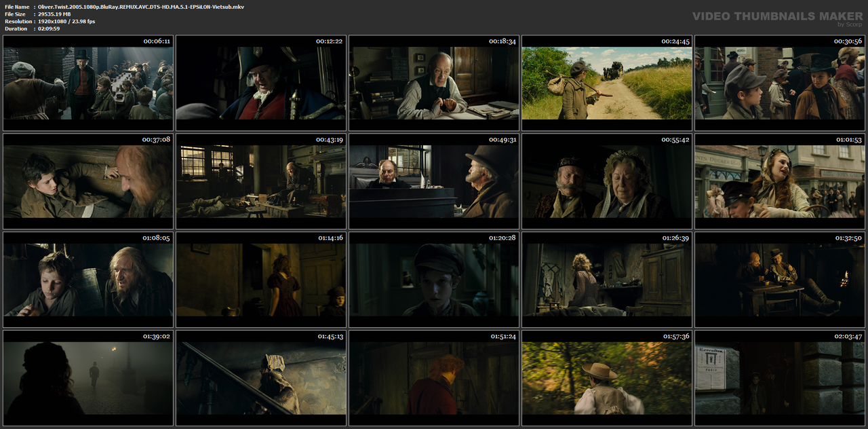Select the frame at 01:14:16
Screen dimensions: 868x429
click(261, 280)
